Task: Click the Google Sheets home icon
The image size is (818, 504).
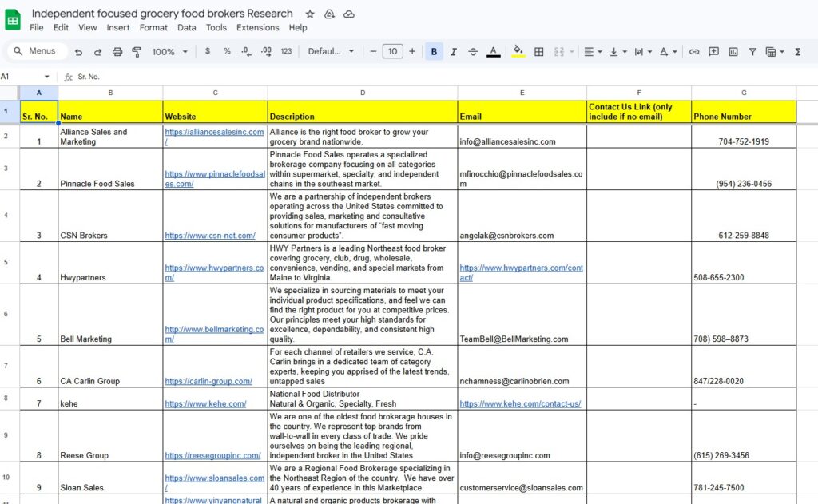Action: (13, 20)
